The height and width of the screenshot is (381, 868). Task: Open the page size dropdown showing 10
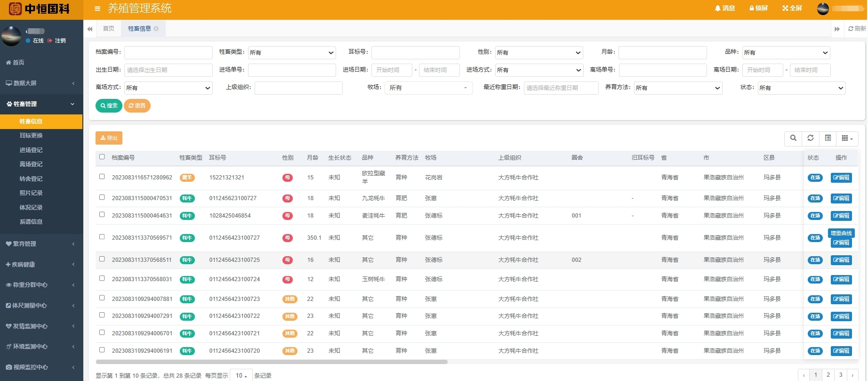[x=241, y=375]
